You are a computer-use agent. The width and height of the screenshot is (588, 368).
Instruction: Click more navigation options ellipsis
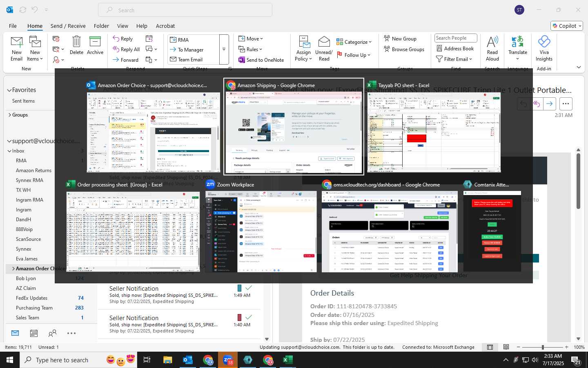pyautogui.click(x=71, y=333)
